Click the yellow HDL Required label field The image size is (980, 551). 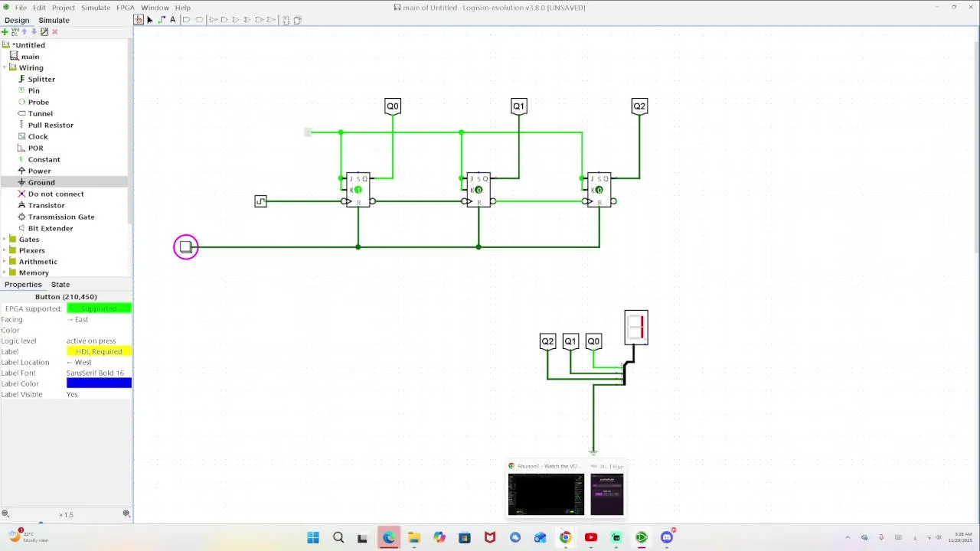point(99,351)
